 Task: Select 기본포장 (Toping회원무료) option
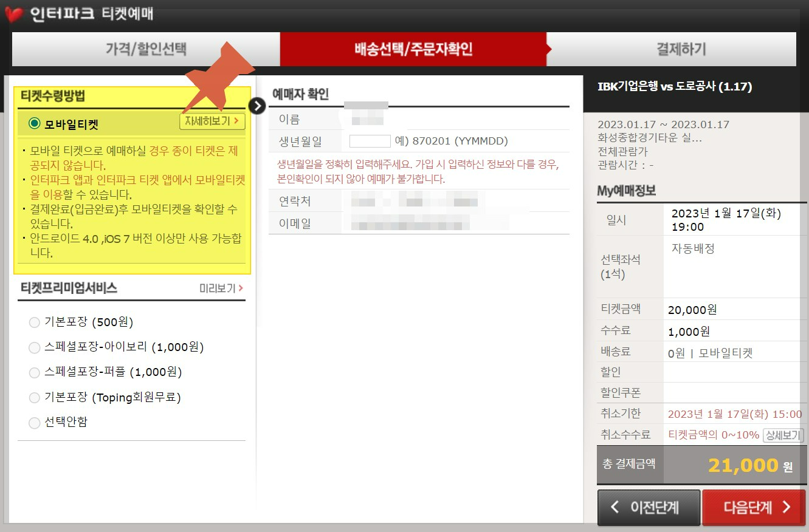tap(35, 398)
